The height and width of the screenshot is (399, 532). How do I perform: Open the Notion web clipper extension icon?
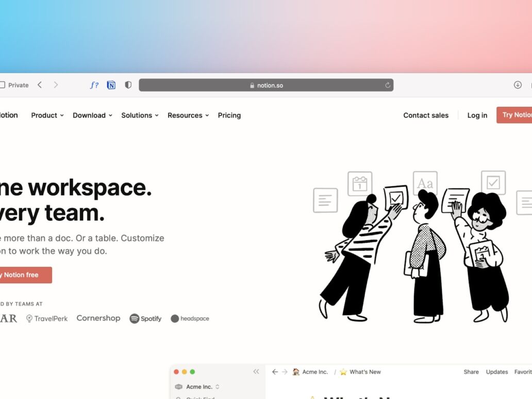[x=111, y=85]
